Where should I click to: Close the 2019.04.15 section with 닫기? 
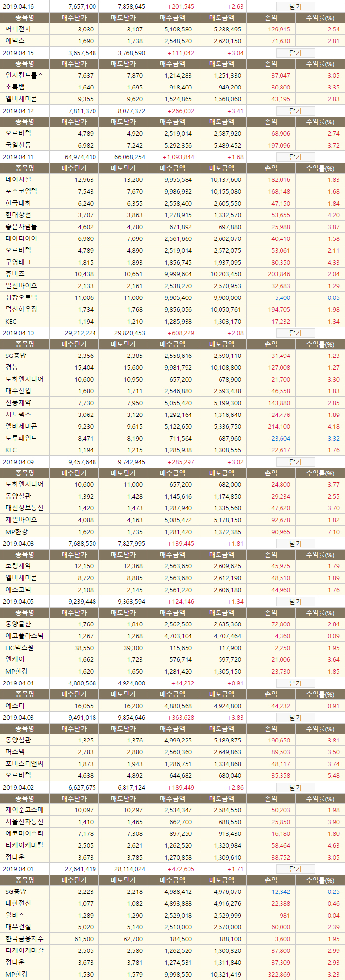click(295, 53)
